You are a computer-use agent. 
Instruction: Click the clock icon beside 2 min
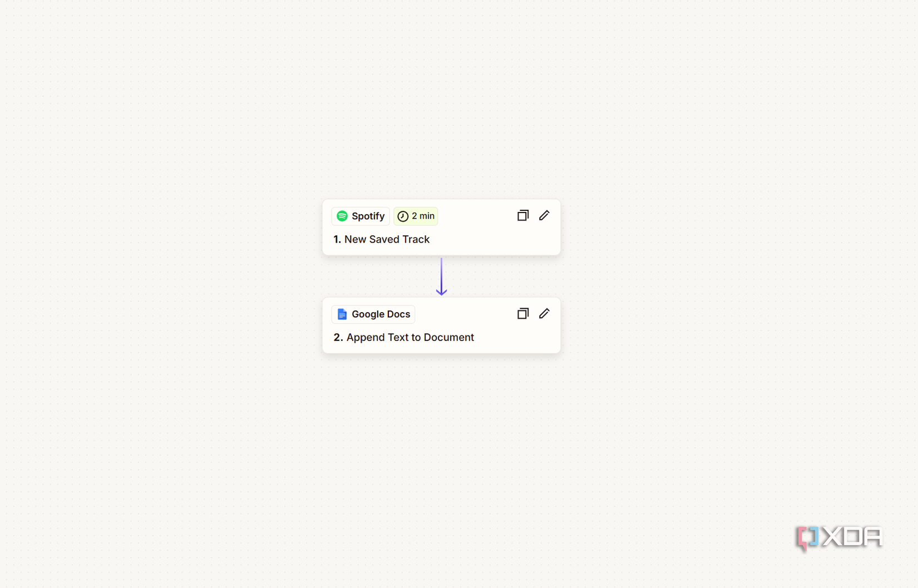[403, 216]
